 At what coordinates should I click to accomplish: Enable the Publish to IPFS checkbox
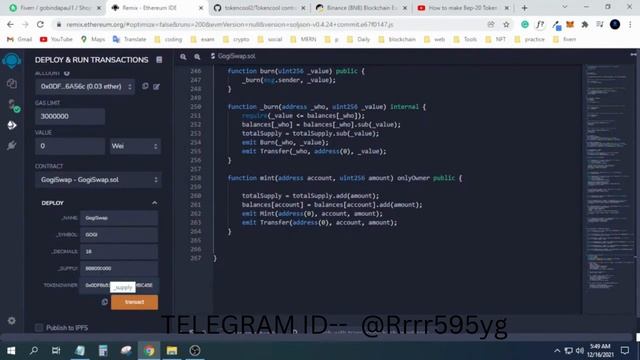[39, 328]
